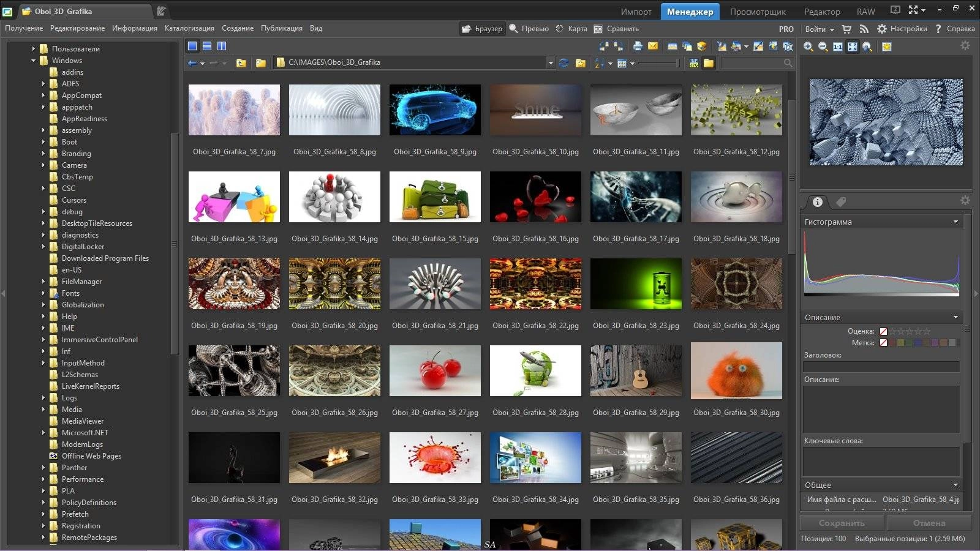Image resolution: width=980 pixels, height=551 pixels.
Task: Fit preview image to window
Action: (853, 47)
